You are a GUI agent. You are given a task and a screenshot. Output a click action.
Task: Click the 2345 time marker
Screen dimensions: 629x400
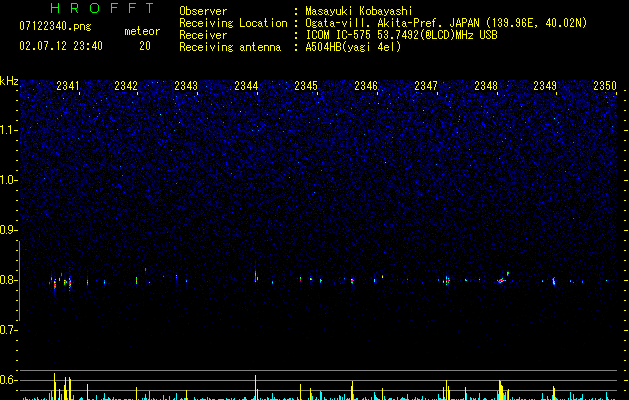pyautogui.click(x=306, y=86)
